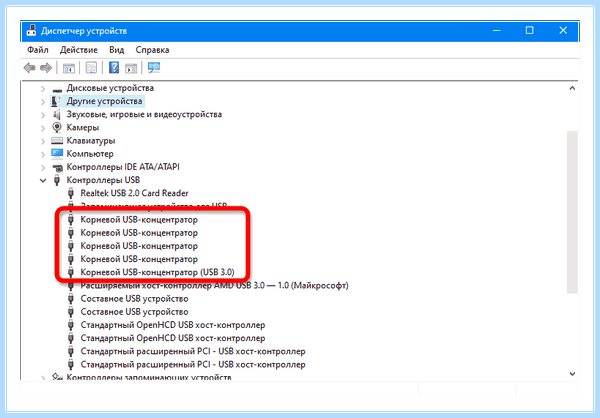Click the Камеры webcam icon
Image resolution: width=600 pixels, height=418 pixels.
57,127
